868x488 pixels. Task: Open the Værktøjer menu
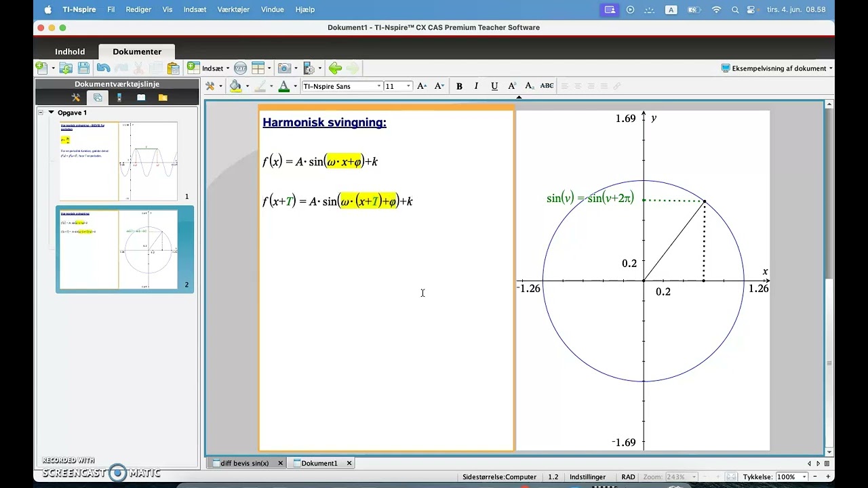pyautogui.click(x=233, y=9)
